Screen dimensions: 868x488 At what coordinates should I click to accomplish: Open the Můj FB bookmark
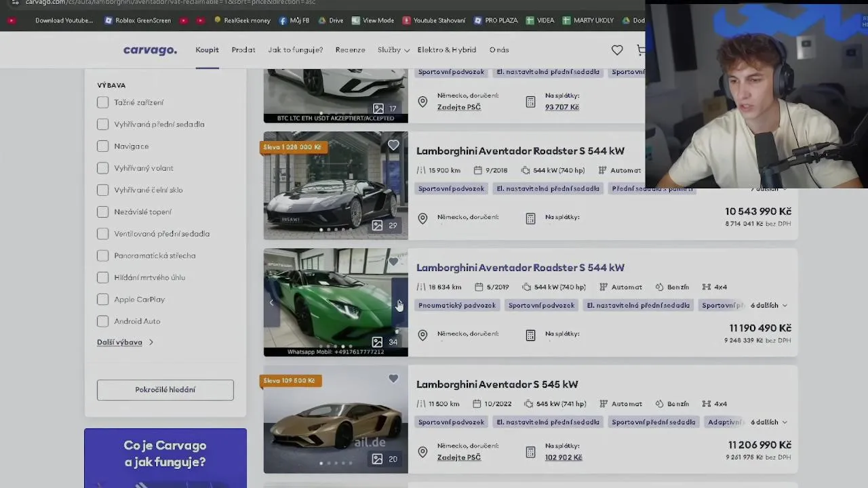[294, 20]
